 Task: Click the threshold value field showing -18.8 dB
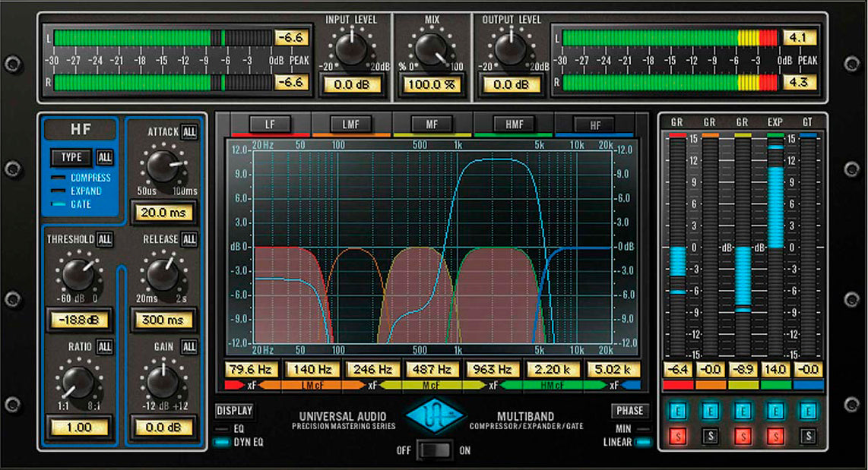pos(78,320)
